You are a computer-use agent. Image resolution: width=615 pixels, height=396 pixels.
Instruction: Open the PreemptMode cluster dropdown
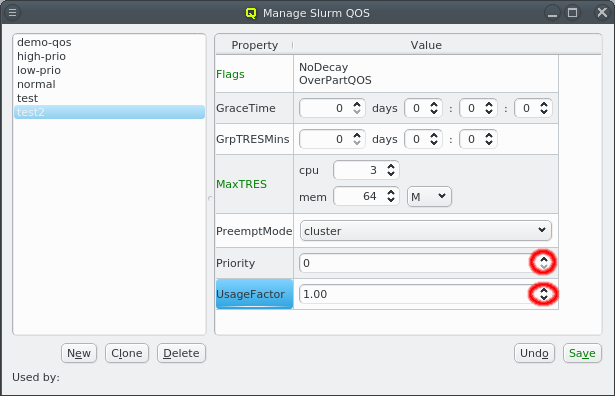pyautogui.click(x=426, y=231)
